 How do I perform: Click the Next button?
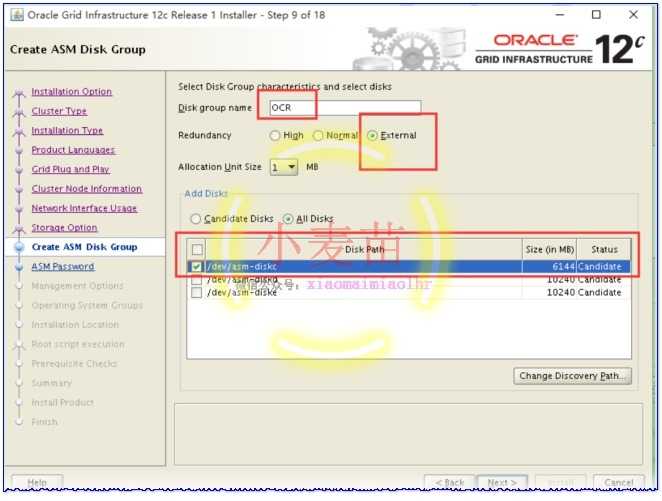pos(502,482)
